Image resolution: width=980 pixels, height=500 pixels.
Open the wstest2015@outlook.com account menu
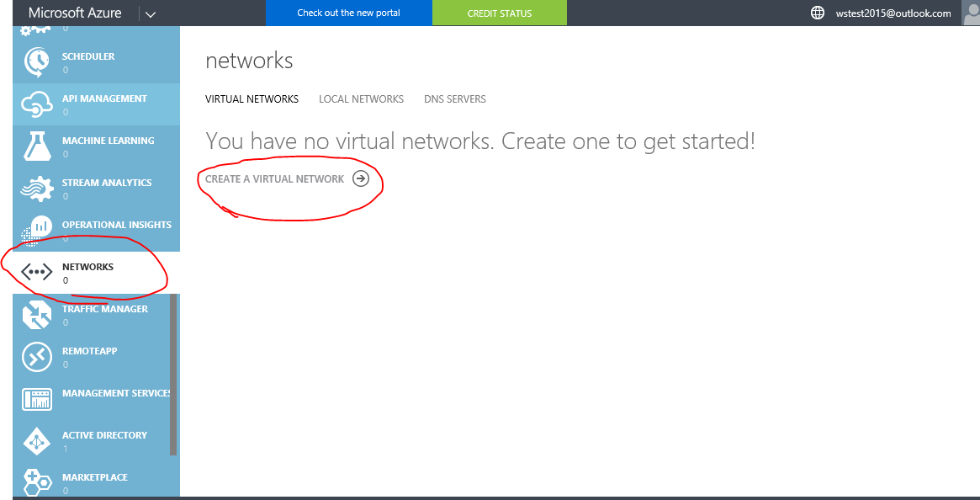point(893,13)
